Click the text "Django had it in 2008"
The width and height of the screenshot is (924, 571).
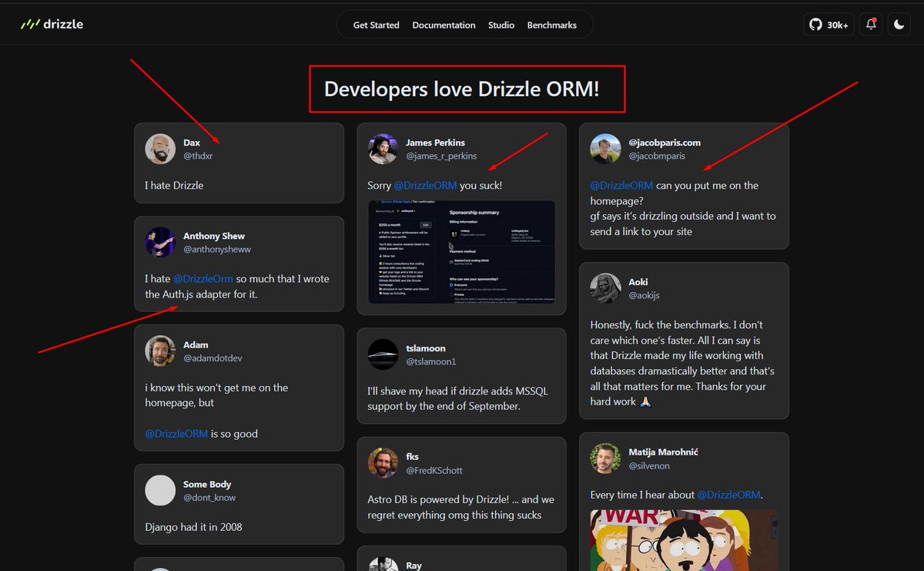click(x=193, y=527)
